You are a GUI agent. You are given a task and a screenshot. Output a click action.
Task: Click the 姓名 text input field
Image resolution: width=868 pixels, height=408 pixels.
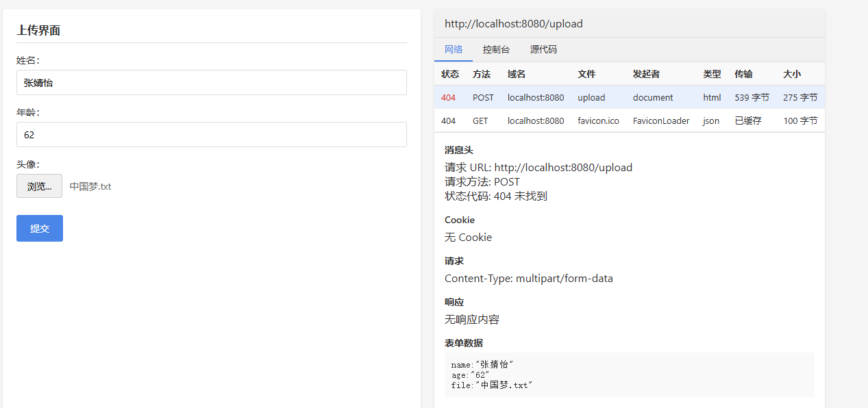coord(211,83)
